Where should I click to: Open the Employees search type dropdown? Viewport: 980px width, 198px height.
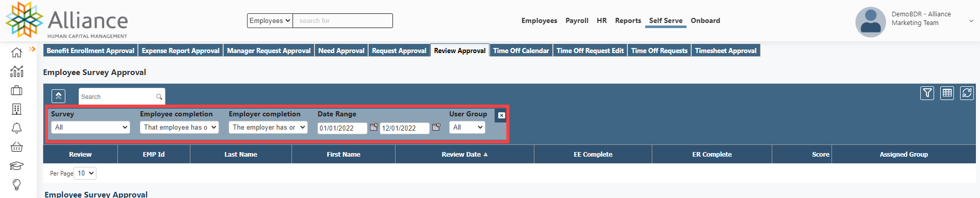click(x=270, y=20)
